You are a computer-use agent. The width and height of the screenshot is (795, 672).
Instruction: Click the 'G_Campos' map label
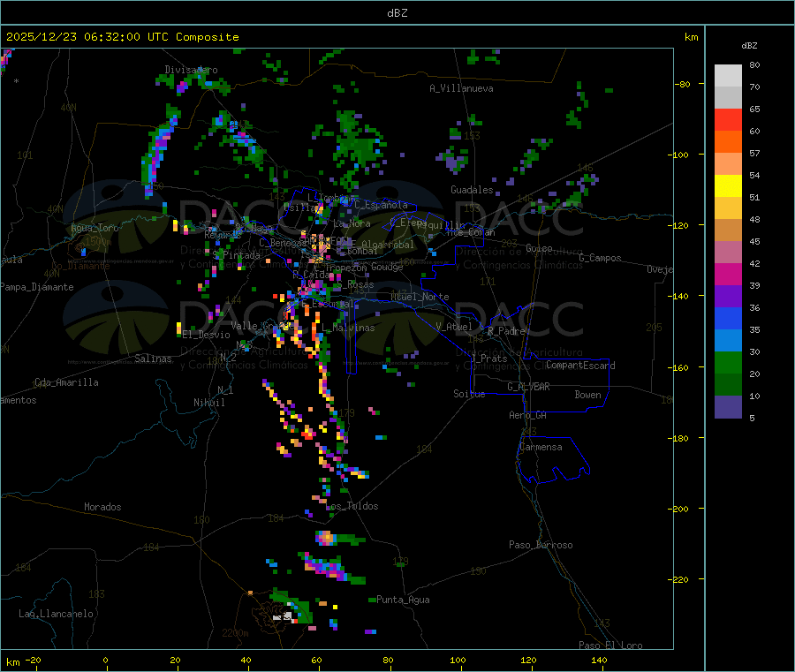600,258
